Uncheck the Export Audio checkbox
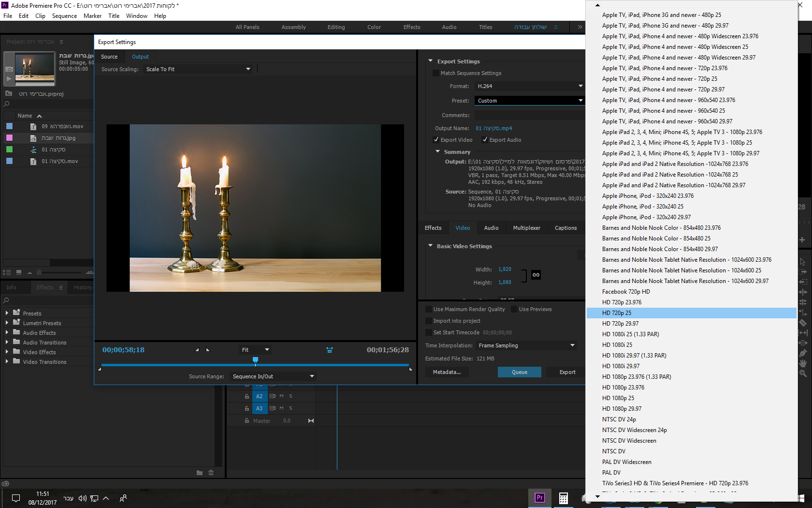812x508 pixels. [x=485, y=140]
